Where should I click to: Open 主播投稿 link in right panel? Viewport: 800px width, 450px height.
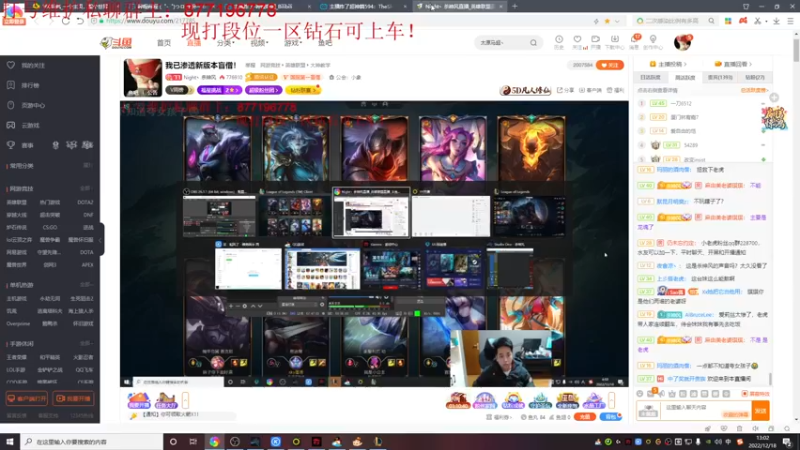pos(668,64)
